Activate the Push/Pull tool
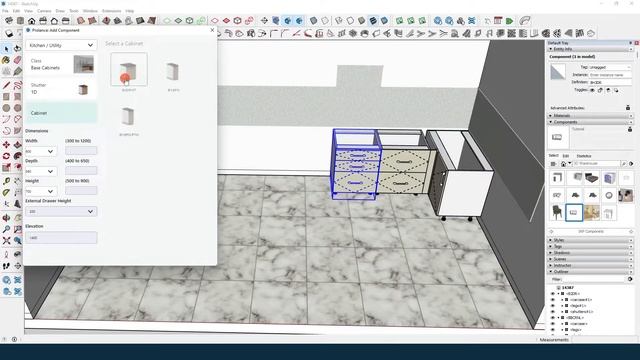 coord(18,145)
